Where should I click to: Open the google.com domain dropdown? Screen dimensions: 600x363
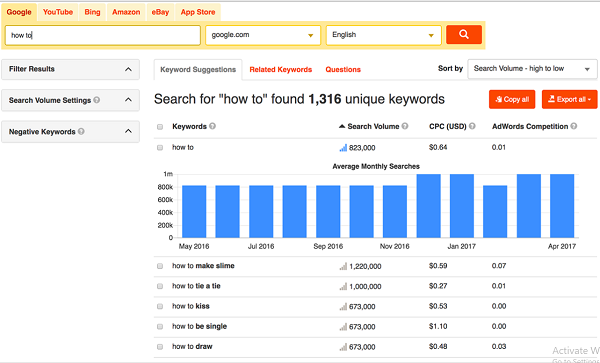[x=263, y=35]
